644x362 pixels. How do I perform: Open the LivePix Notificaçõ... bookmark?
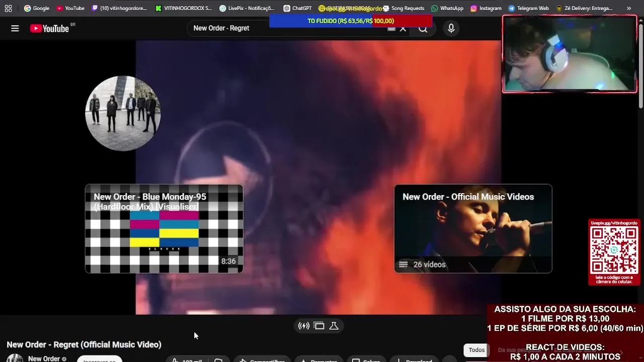(x=247, y=8)
